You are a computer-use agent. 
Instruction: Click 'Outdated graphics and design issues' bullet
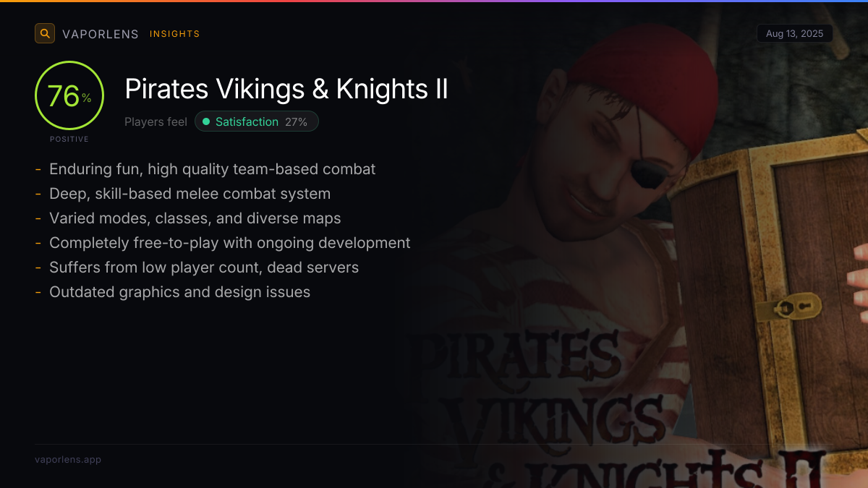179,292
